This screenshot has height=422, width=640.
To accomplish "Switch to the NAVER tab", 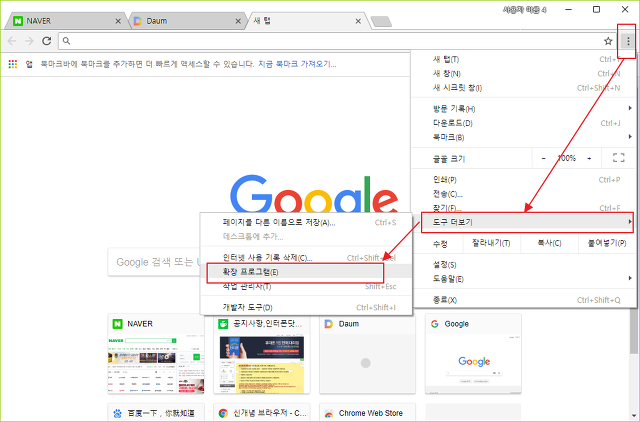I will (65, 21).
